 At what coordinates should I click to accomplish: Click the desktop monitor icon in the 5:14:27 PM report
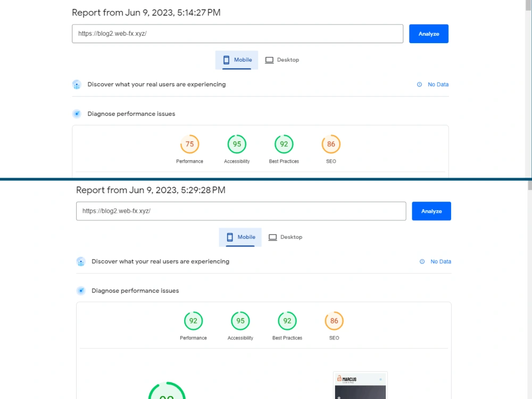269,60
